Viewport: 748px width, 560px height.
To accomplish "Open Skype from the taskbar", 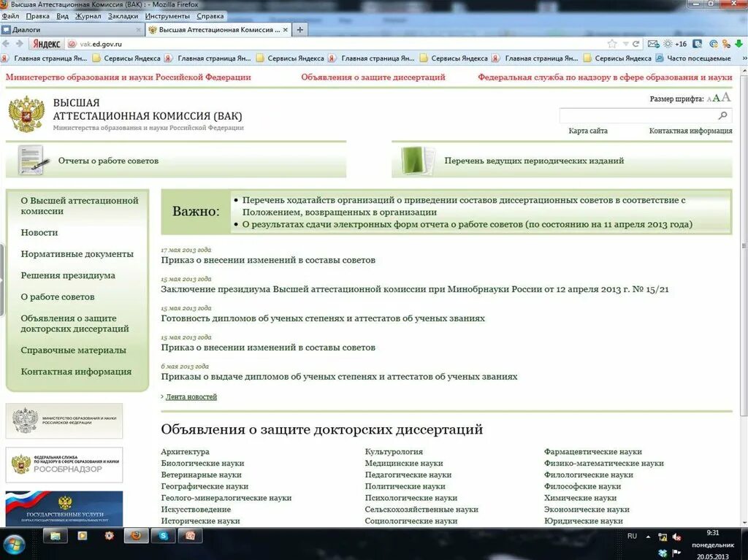I will point(163,536).
